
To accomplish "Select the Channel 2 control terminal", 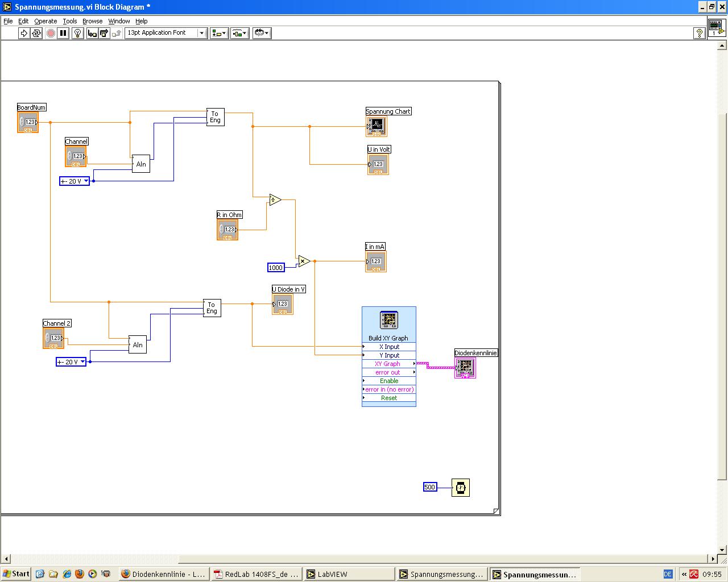I will point(53,338).
